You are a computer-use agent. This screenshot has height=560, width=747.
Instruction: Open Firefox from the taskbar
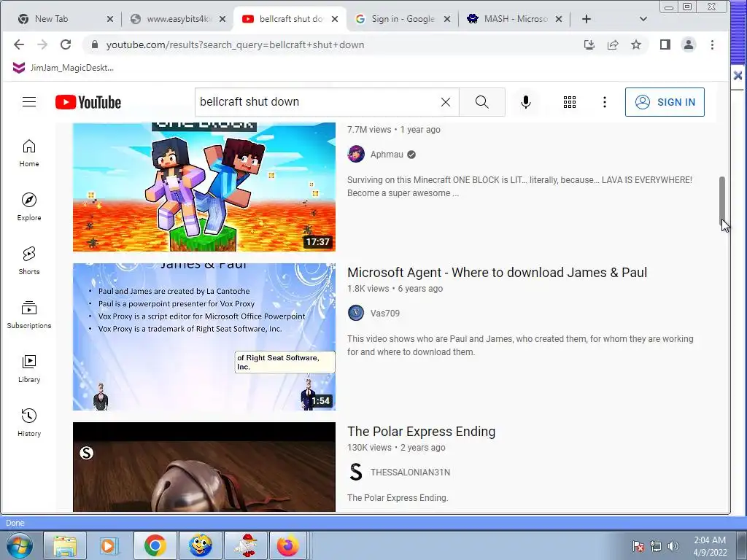[x=288, y=545]
